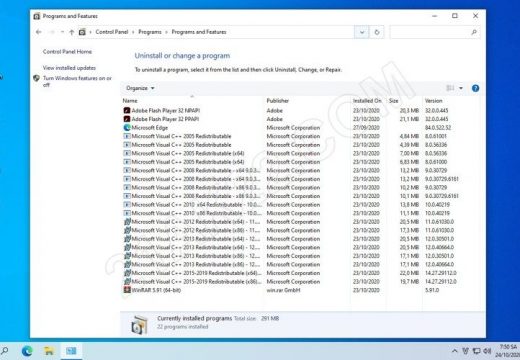Select Visual C++ 2012 Redistributable (x86) icon
The height and width of the screenshot is (360, 520).
pos(127,230)
